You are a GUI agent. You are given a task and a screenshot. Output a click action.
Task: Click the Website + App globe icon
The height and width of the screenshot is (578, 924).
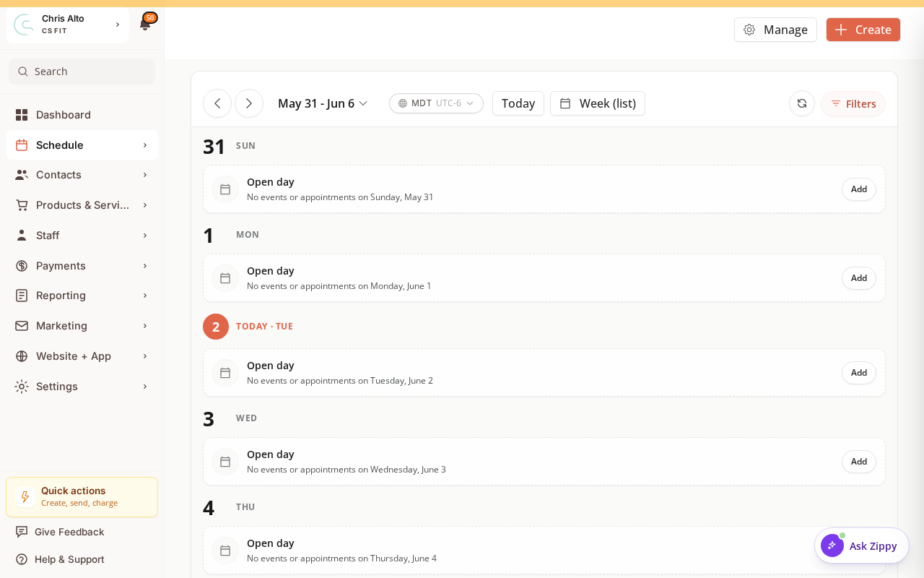[x=22, y=356]
